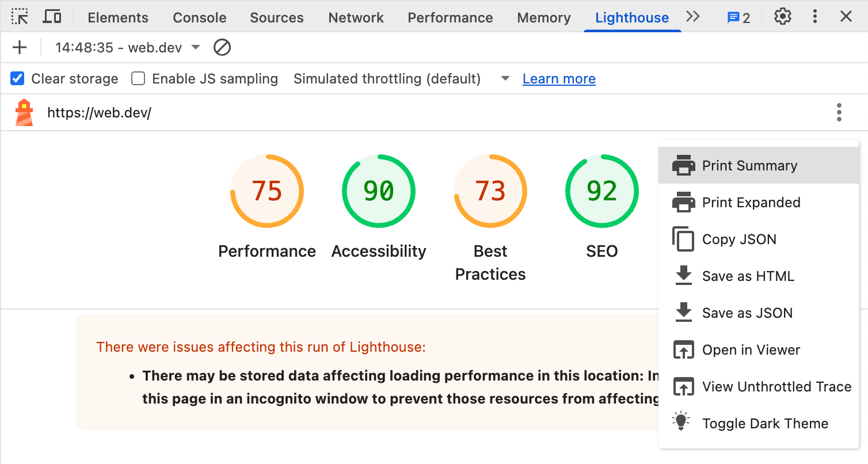Uncheck the Clear storage checkbox
This screenshot has height=464, width=868.
click(17, 78)
